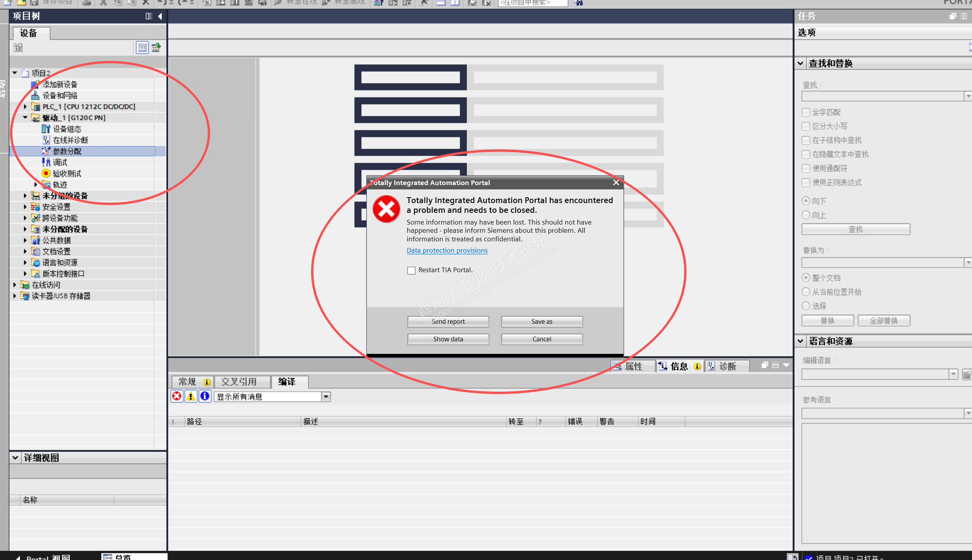972x560 pixels.
Task: Click the red errors filter icon
Action: [x=177, y=396]
